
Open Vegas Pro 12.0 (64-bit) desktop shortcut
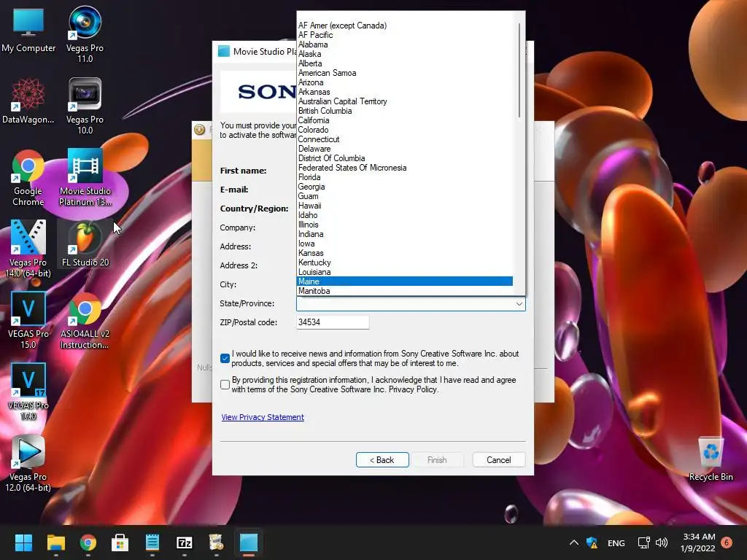click(x=28, y=463)
